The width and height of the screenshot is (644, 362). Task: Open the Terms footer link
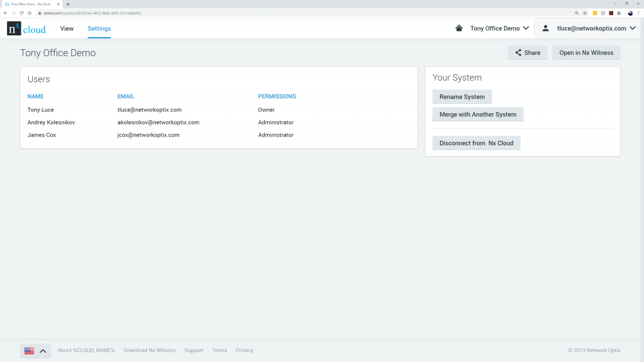coord(219,351)
